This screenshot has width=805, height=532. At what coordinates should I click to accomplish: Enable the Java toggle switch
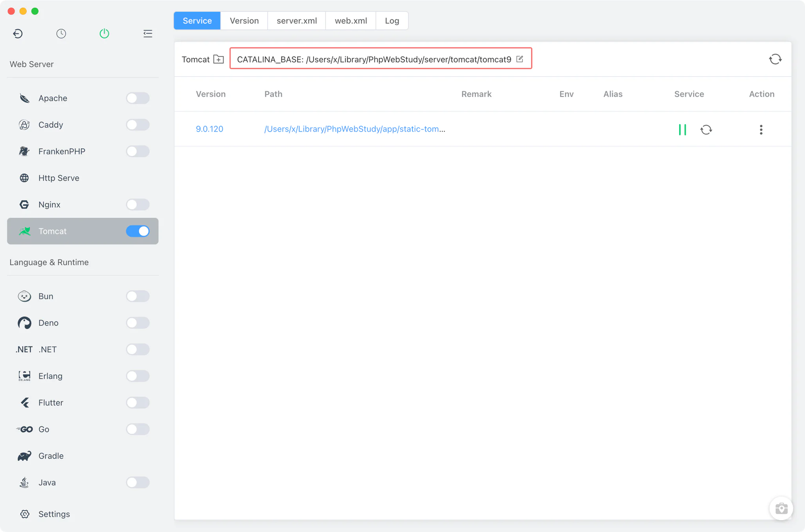(x=138, y=482)
